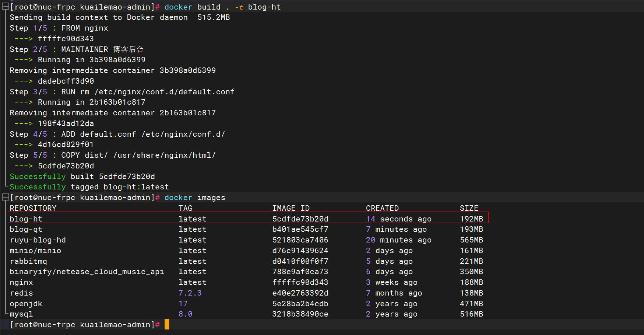Click the '4d16cd829f01' layer hash
The height and width of the screenshot is (335, 644).
(66, 145)
